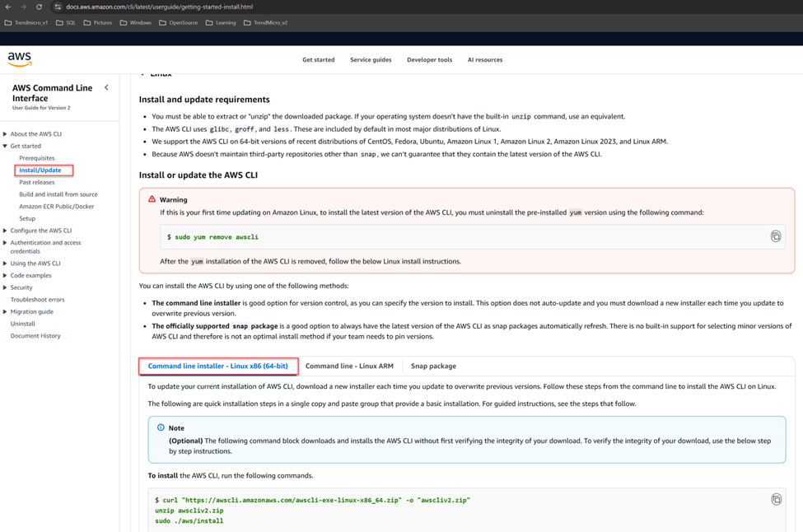
Task: Click the Install and update requirements heading
Action: (204, 100)
